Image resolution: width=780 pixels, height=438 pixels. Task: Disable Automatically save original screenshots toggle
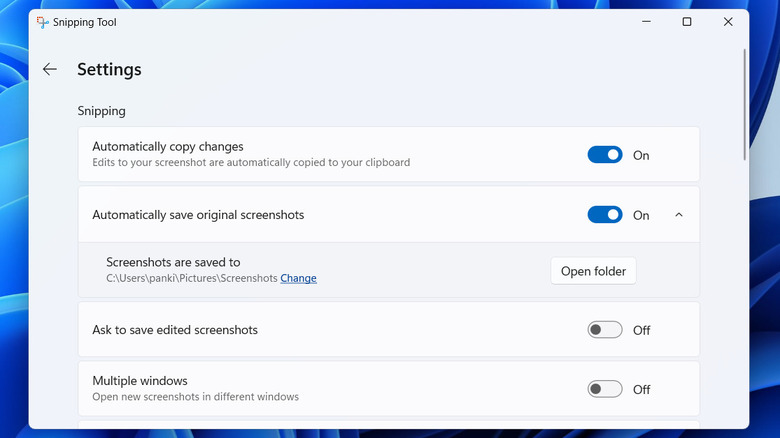click(x=605, y=215)
